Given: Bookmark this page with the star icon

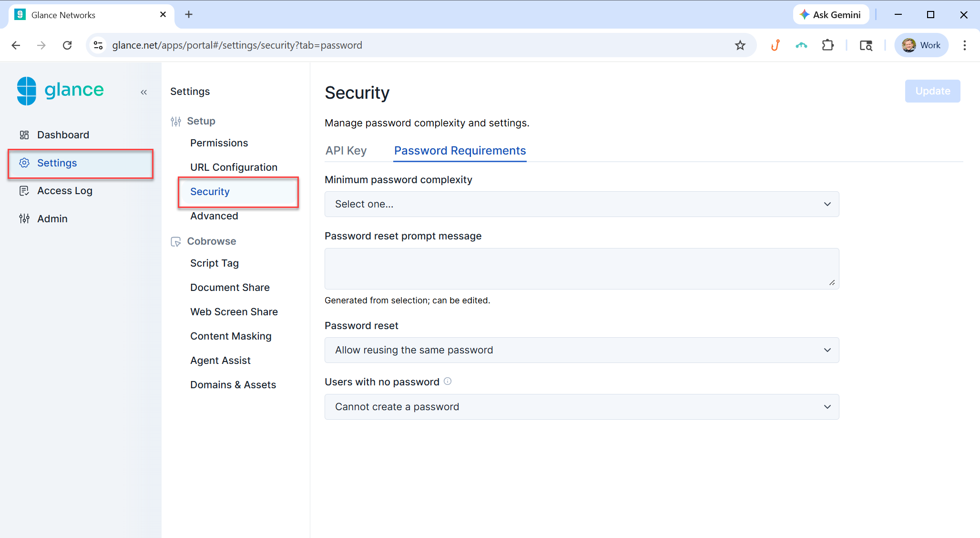Looking at the screenshot, I should tap(740, 45).
